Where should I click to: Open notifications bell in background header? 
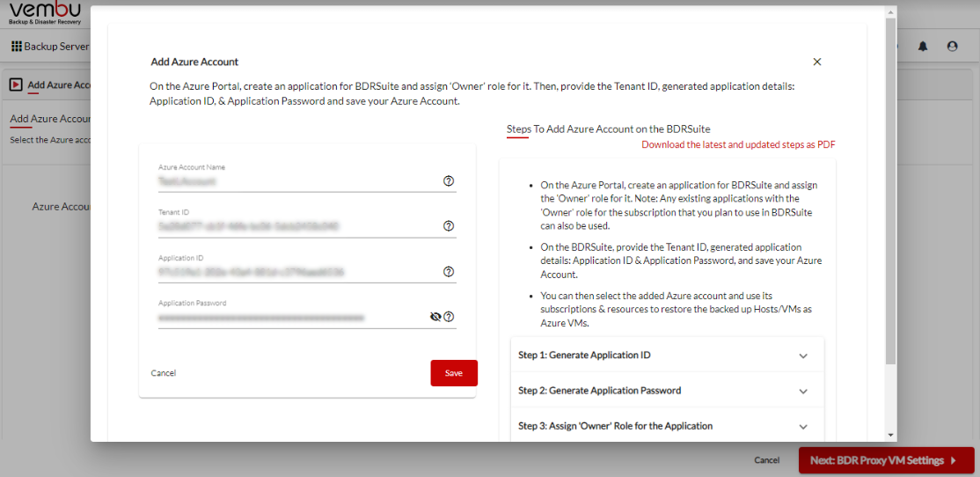(x=923, y=47)
